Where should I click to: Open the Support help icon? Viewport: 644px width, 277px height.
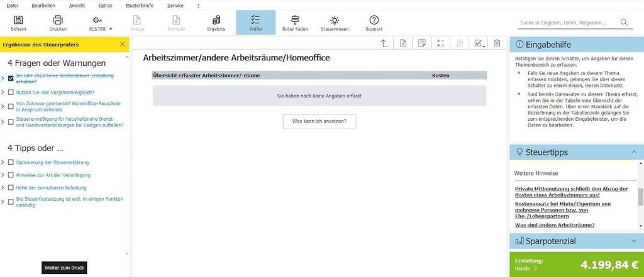point(374,22)
